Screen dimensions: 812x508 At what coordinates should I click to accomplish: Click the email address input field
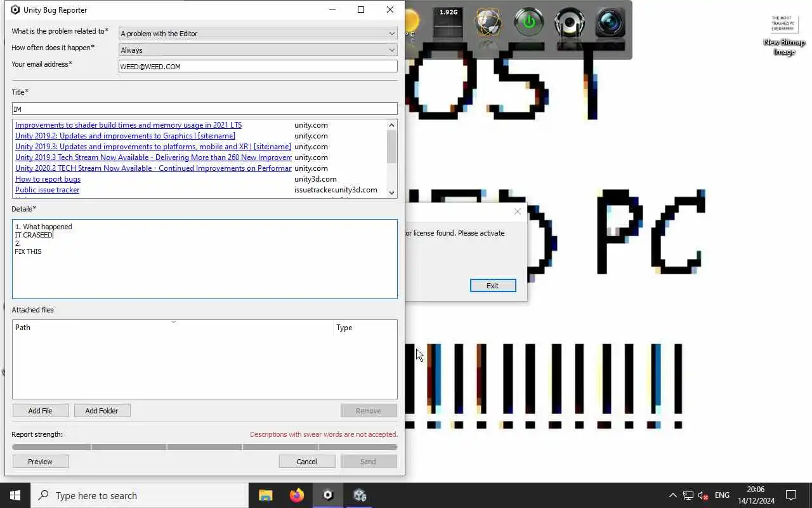point(258,66)
